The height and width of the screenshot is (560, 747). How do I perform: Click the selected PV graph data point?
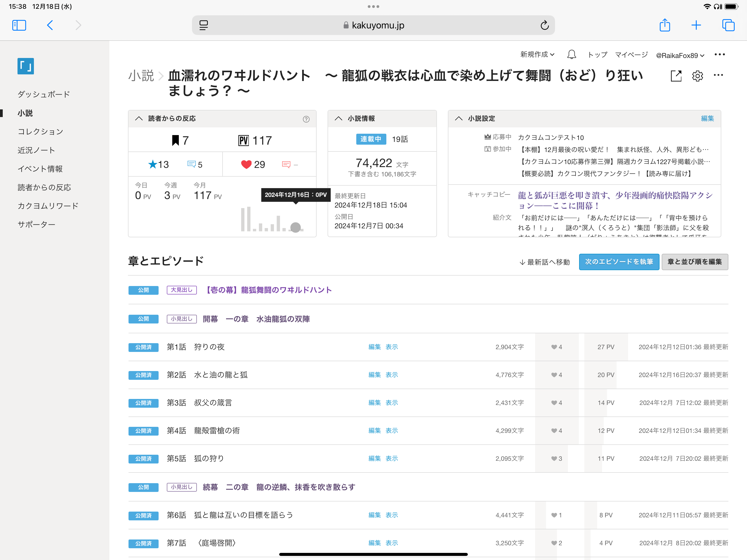click(x=296, y=227)
